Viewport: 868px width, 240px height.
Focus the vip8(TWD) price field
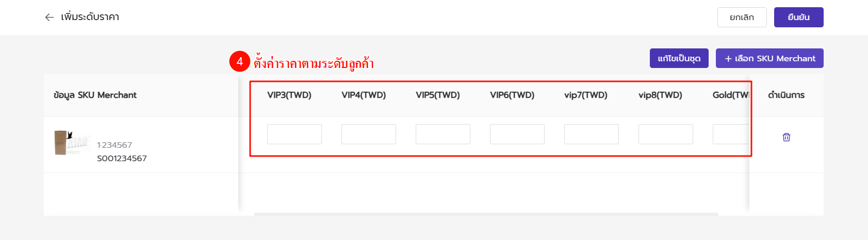click(x=666, y=134)
